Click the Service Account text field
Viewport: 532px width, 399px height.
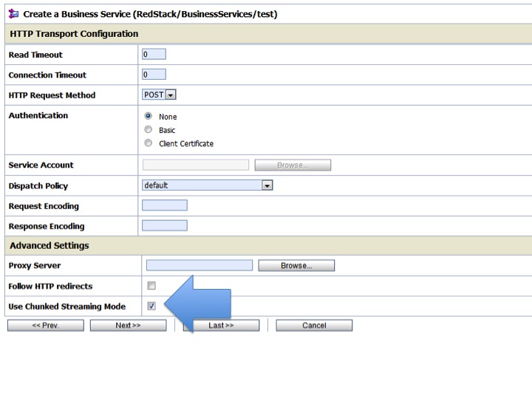(195, 165)
